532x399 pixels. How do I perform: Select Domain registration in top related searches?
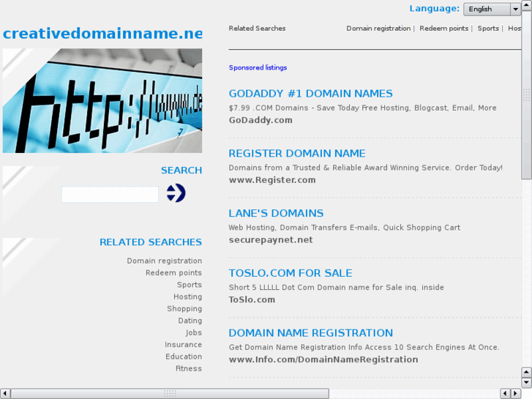pos(378,29)
